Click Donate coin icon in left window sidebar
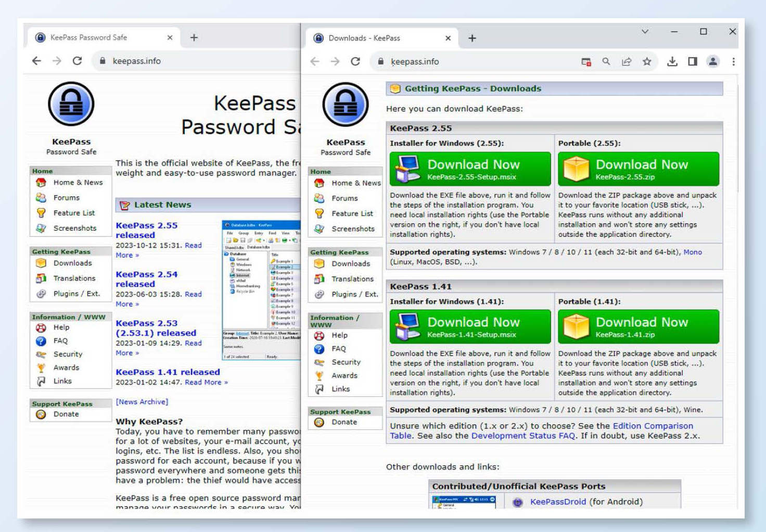The image size is (766, 532). 41,414
